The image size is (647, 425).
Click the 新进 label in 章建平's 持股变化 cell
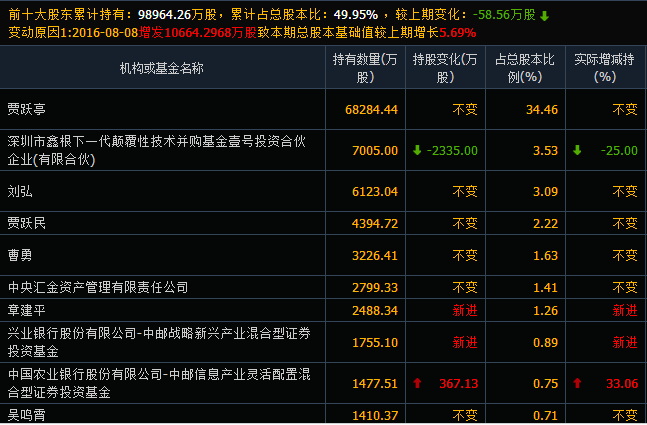coord(465,310)
